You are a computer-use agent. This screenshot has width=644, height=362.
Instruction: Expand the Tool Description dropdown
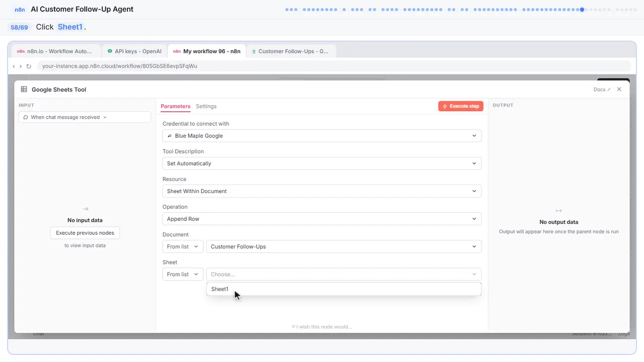(x=322, y=163)
